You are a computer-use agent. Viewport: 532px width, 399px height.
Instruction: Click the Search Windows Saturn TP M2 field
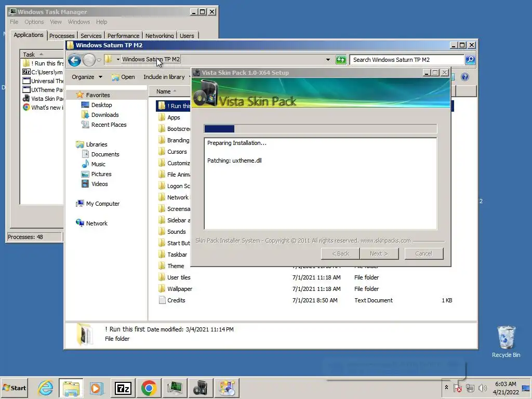click(x=407, y=60)
